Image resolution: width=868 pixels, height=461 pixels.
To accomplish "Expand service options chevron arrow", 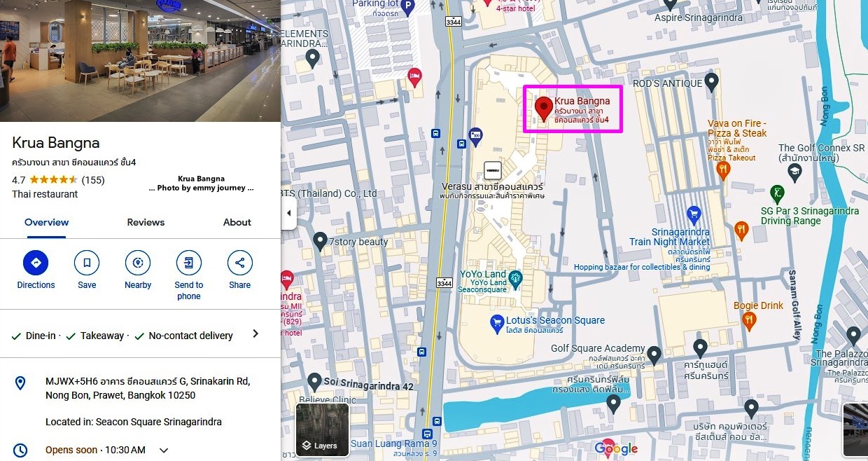I will [x=255, y=333].
